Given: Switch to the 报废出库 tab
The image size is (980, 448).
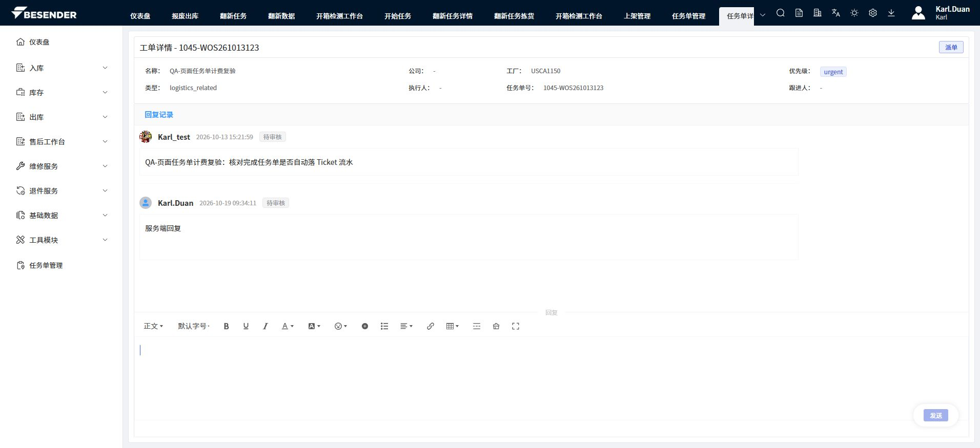Looking at the screenshot, I should pos(185,16).
